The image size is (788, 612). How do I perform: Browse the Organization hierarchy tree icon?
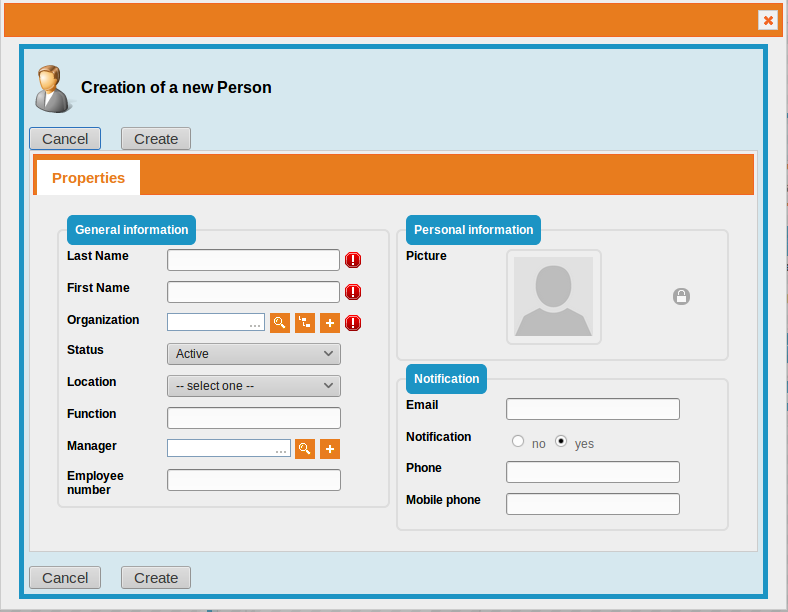click(305, 323)
